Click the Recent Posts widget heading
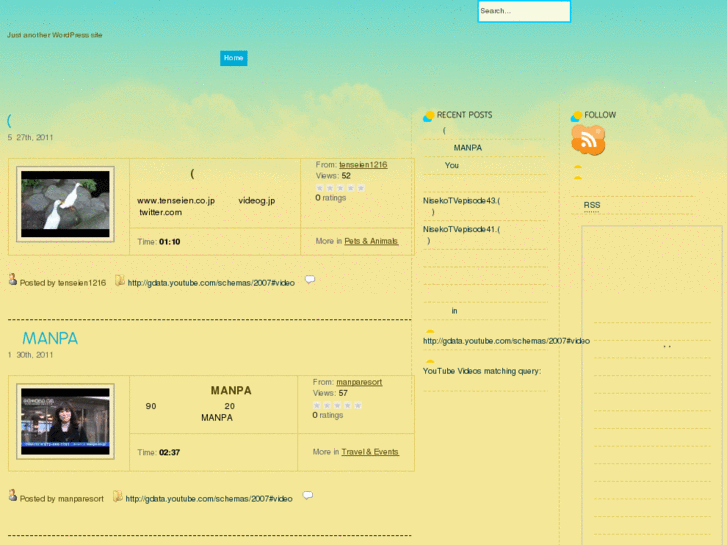This screenshot has height=545, width=727. tap(464, 115)
